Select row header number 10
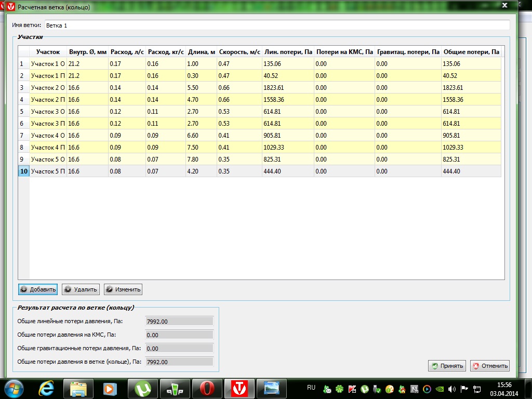This screenshot has width=532, height=399. pos(24,171)
